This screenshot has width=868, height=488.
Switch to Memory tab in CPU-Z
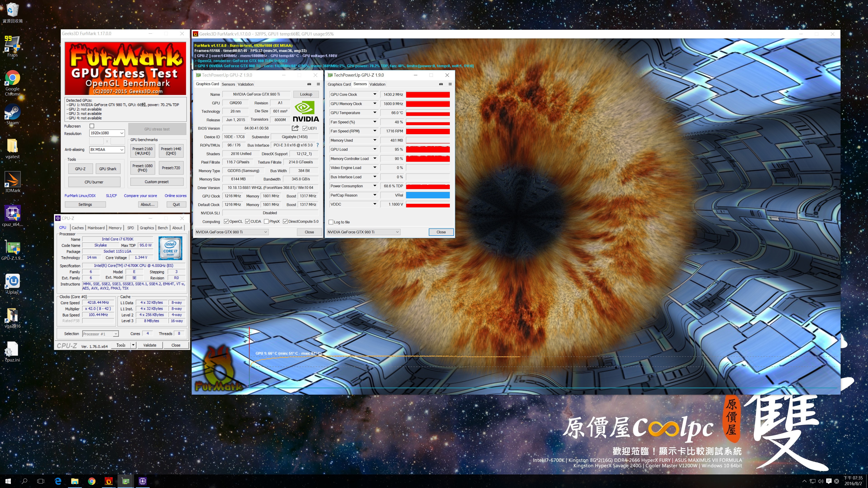(115, 228)
